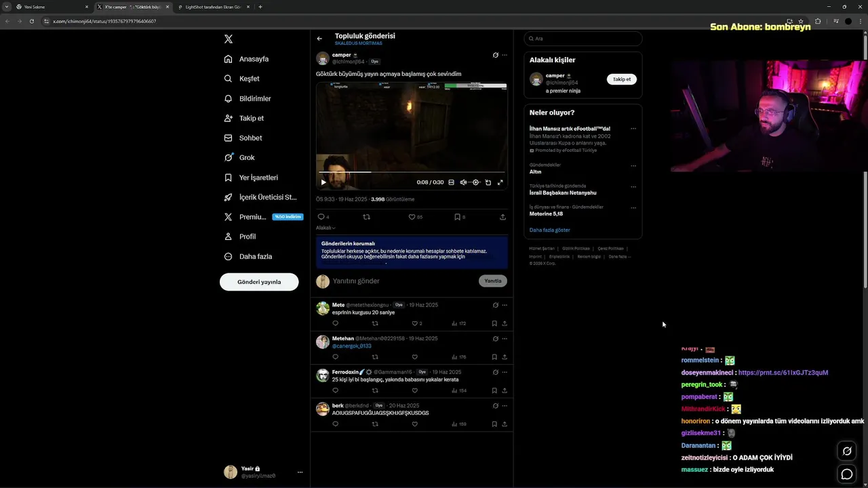Switch to Yeni Sekme browser tab

pyautogui.click(x=52, y=7)
